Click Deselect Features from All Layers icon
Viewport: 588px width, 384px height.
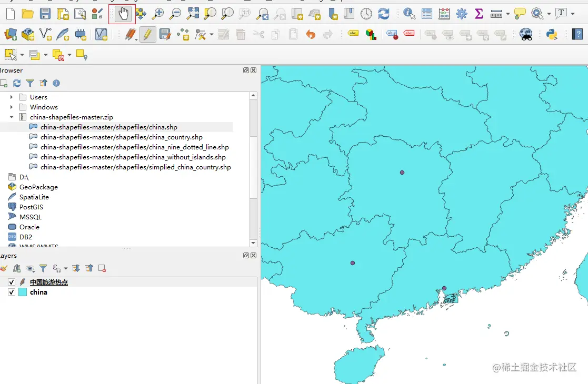click(58, 55)
